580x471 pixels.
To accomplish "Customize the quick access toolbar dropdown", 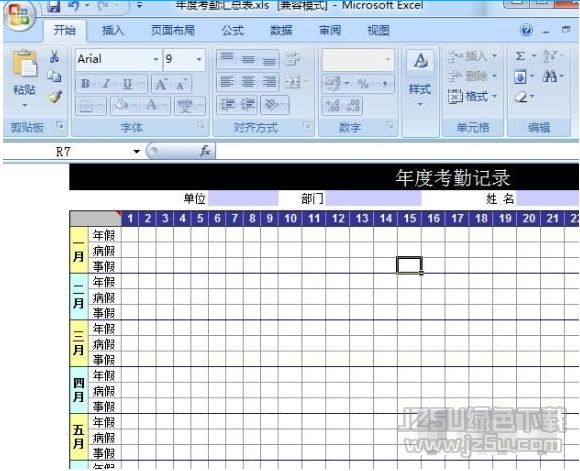I will (139, 5).
